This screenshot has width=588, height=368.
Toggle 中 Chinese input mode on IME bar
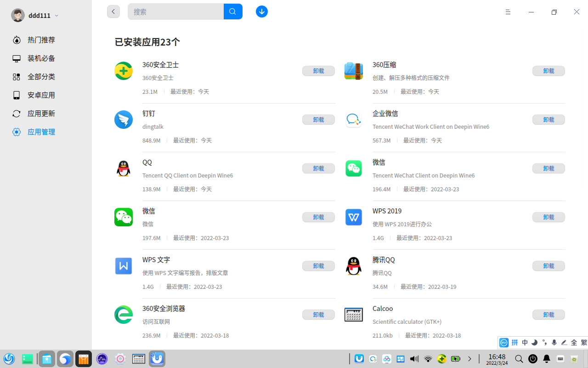pos(525,343)
